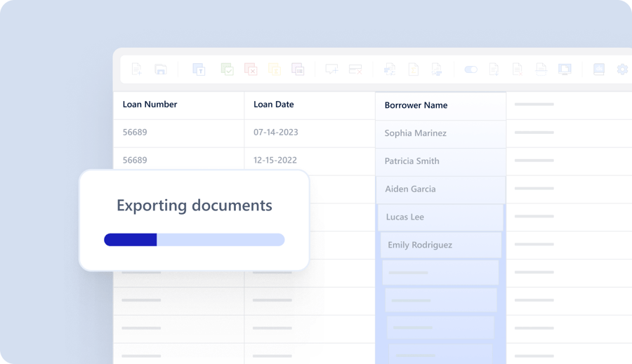Toggle the switch in the toolbar
The height and width of the screenshot is (364, 632).
click(470, 69)
